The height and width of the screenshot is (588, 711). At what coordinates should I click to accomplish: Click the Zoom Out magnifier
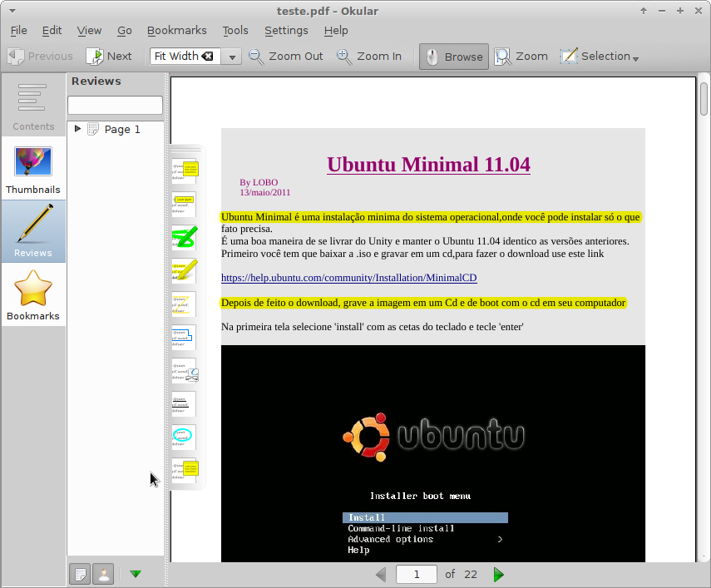click(286, 57)
